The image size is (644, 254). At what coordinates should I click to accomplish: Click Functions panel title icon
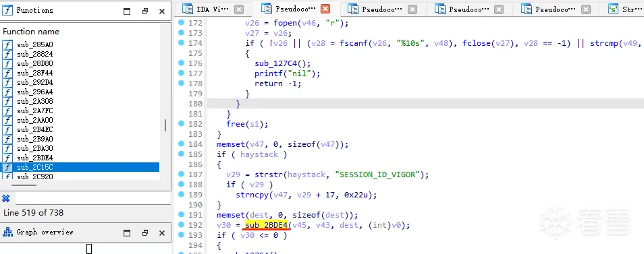click(x=8, y=11)
